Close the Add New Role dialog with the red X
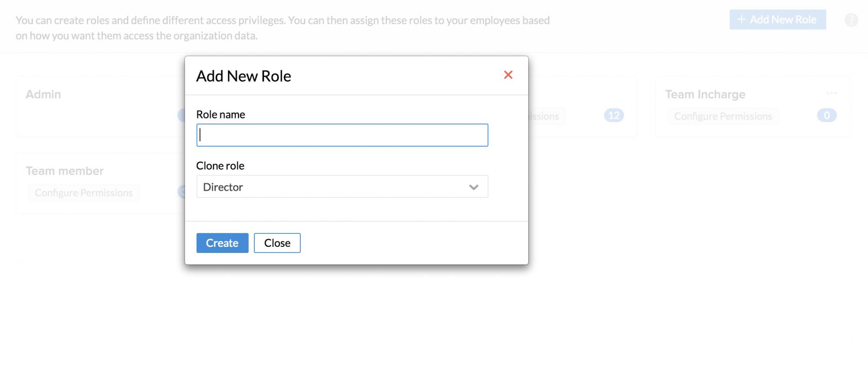 (508, 75)
